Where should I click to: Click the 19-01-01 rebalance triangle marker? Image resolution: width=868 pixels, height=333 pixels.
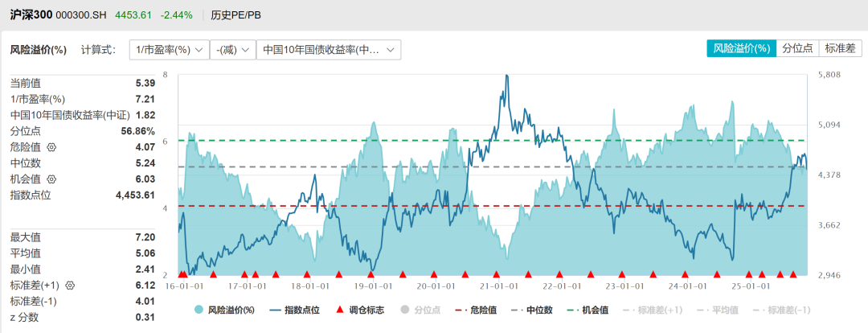(371, 274)
